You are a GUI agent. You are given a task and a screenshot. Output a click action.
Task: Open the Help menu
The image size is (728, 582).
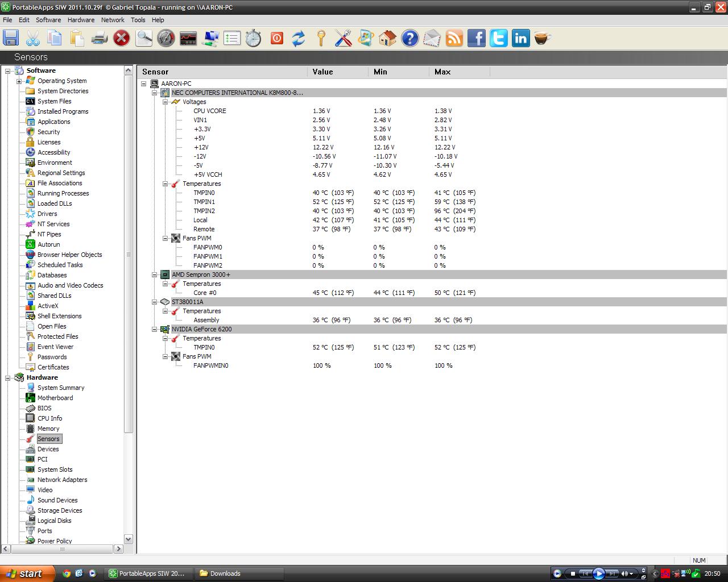click(x=158, y=20)
